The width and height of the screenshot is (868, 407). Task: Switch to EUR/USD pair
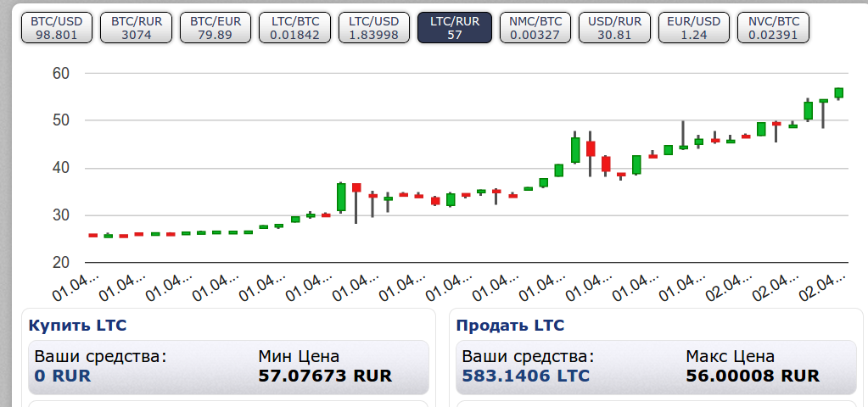(x=694, y=28)
